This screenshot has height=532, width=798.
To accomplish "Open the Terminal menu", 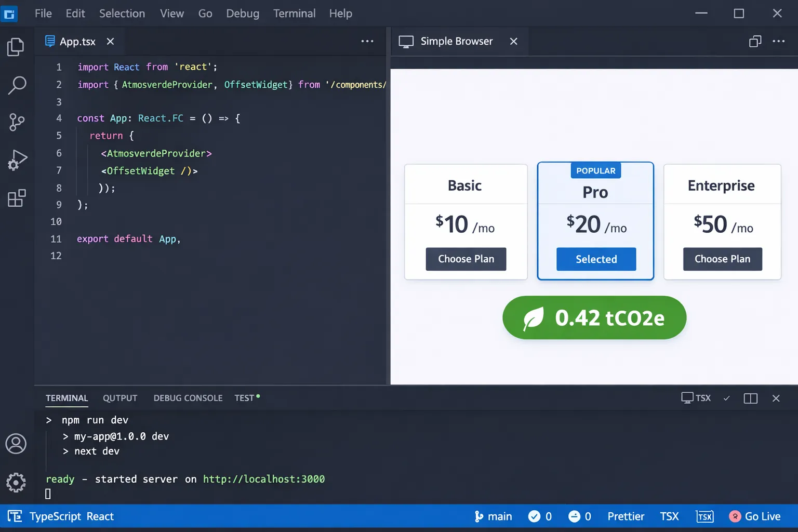I will click(x=295, y=14).
